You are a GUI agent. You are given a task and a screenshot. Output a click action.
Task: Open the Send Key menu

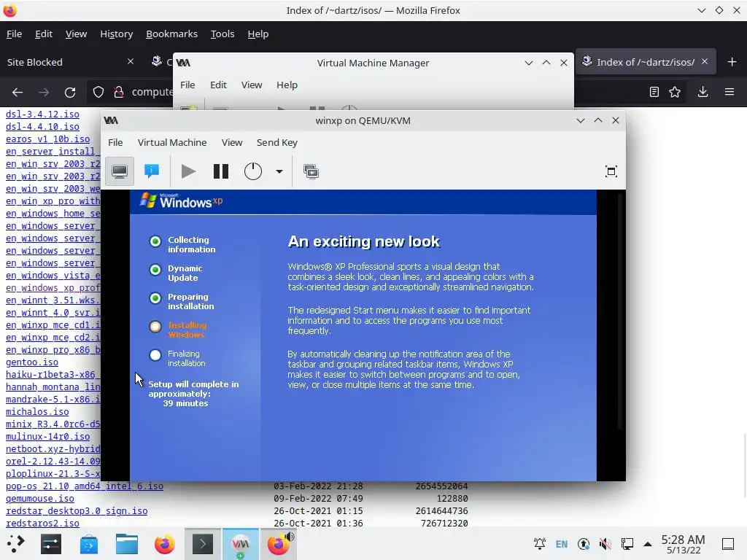(276, 142)
